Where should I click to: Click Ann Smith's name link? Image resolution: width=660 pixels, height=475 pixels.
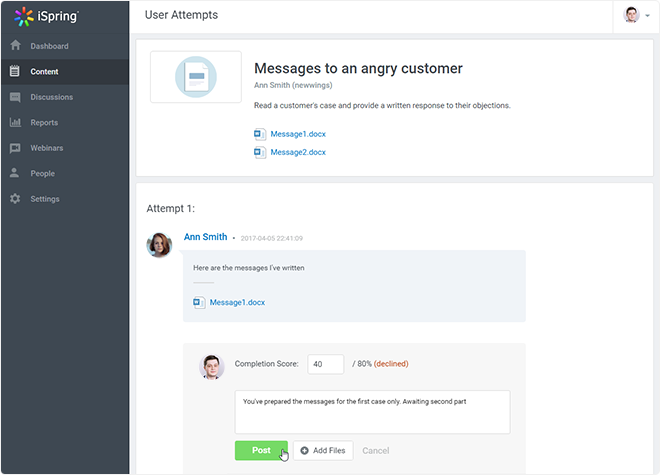point(205,237)
